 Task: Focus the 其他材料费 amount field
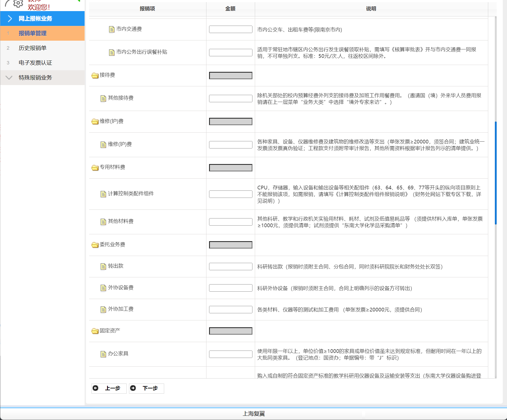(x=231, y=222)
